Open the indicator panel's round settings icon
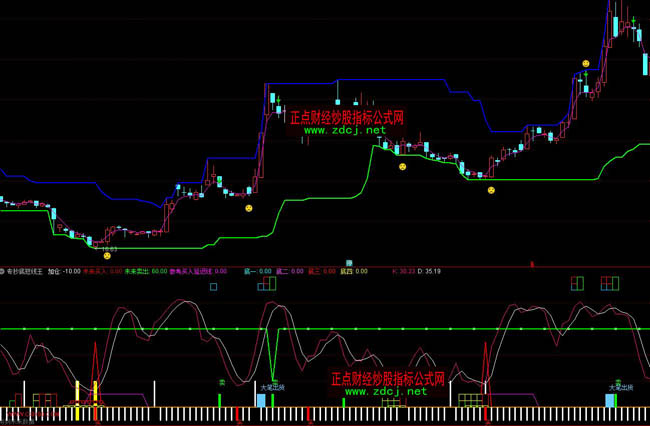 tap(4, 271)
